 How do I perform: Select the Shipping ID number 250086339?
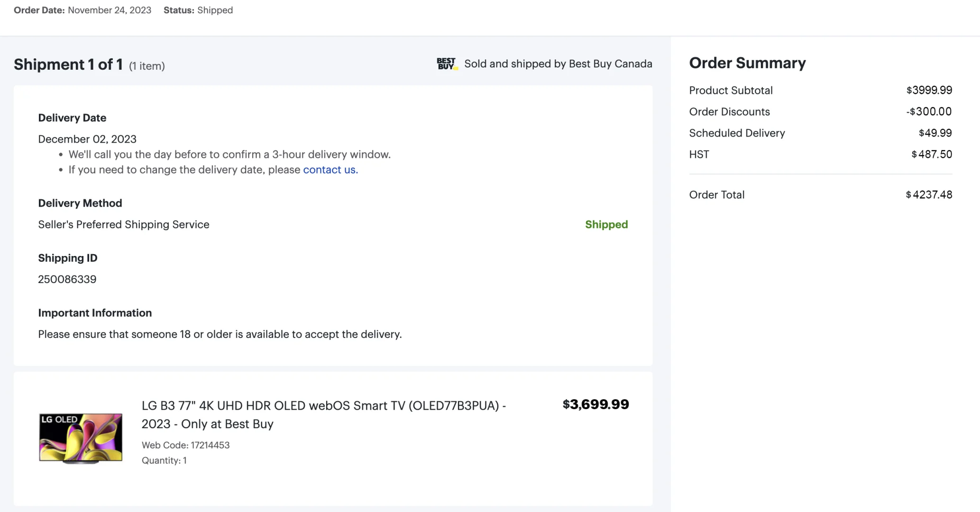(x=67, y=279)
